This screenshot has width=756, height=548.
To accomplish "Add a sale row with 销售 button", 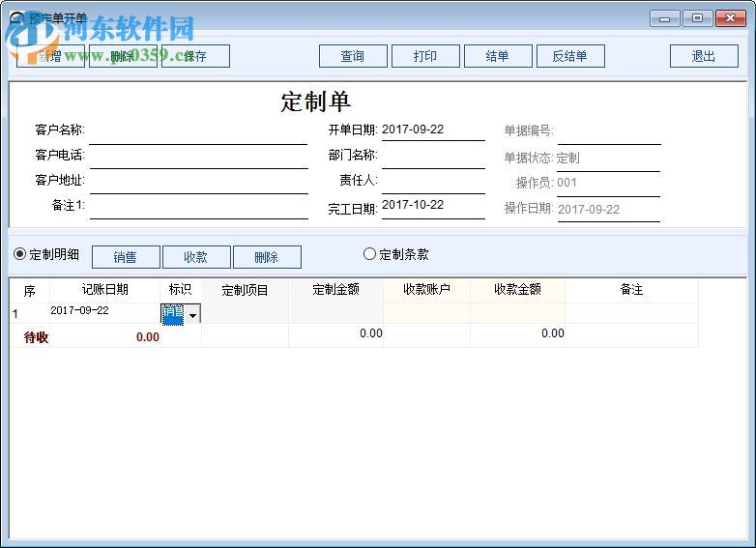I will [x=126, y=257].
